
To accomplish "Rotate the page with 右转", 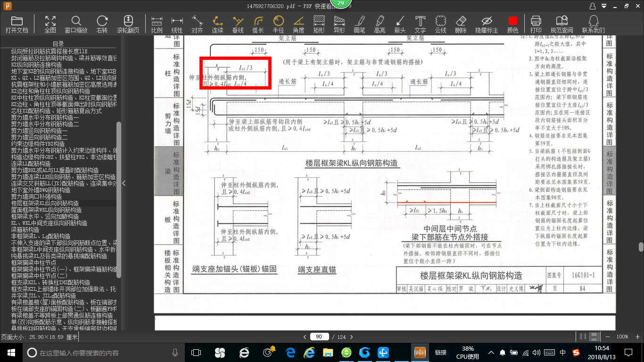I will pyautogui.click(x=102, y=24).
